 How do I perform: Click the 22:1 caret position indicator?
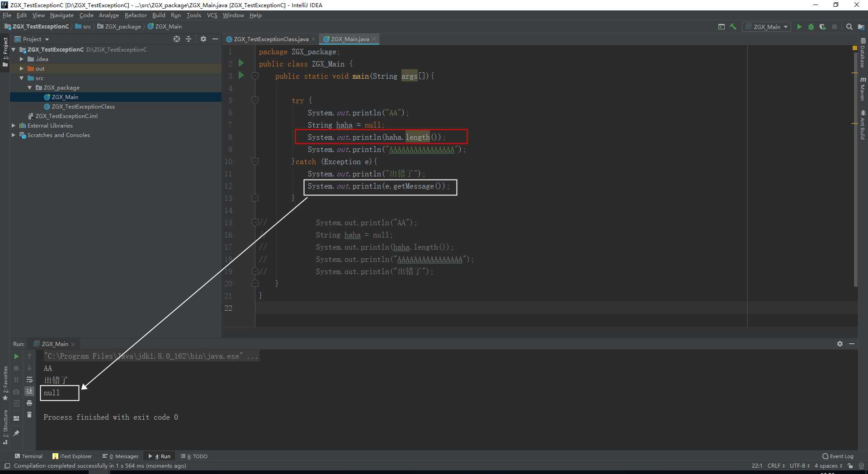click(x=757, y=466)
